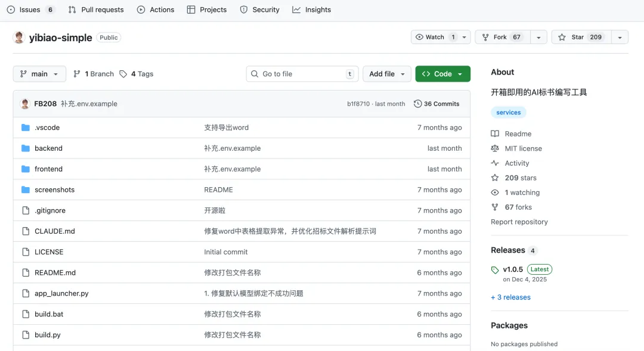Open the LICENSE file

(x=49, y=252)
